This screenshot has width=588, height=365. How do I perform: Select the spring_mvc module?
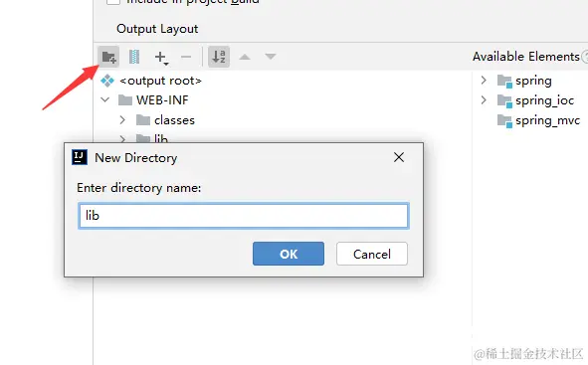tap(539, 120)
